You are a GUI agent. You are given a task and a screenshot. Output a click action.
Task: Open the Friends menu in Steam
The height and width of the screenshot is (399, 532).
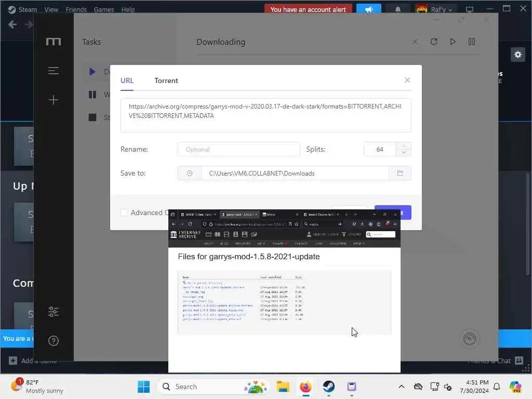76,9
